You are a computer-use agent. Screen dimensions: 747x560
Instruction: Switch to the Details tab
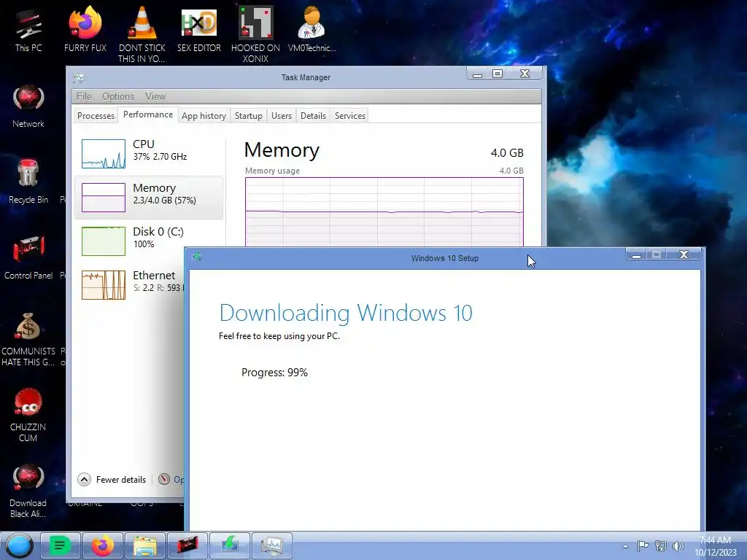coord(313,116)
